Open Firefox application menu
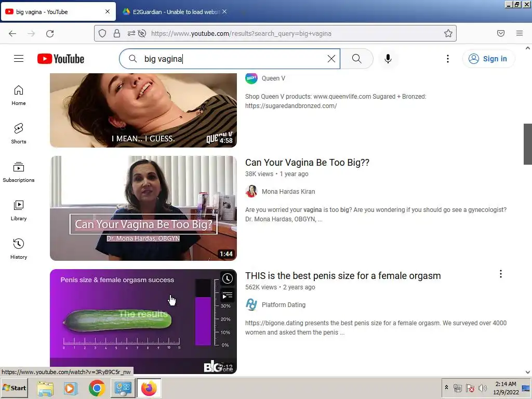 pos(520,33)
